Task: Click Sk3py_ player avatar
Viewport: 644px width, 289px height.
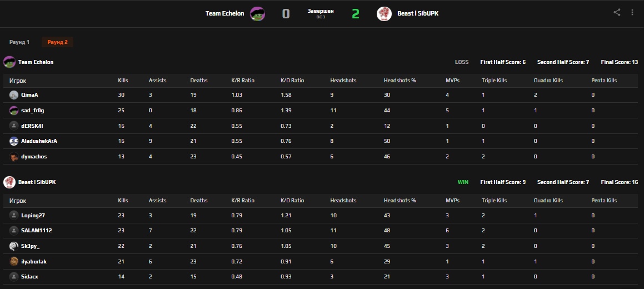Action: 14,246
